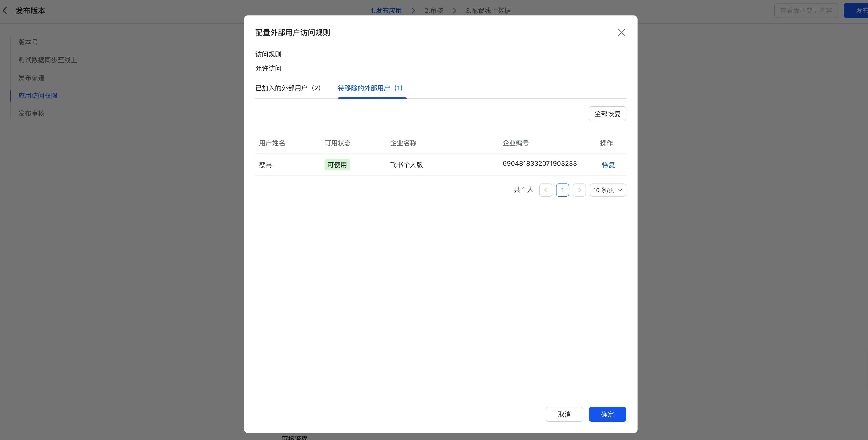Switch to 已加入的外部用户 (2) tab
The width and height of the screenshot is (868, 440).
point(288,88)
